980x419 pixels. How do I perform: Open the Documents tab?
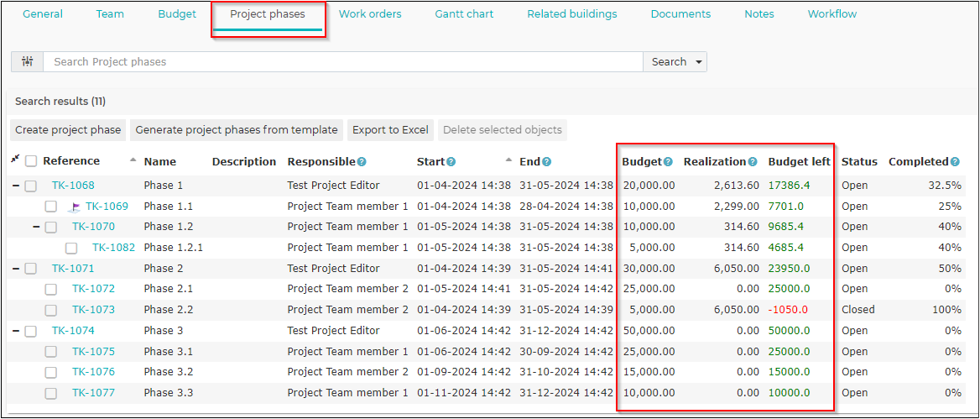[x=680, y=13]
